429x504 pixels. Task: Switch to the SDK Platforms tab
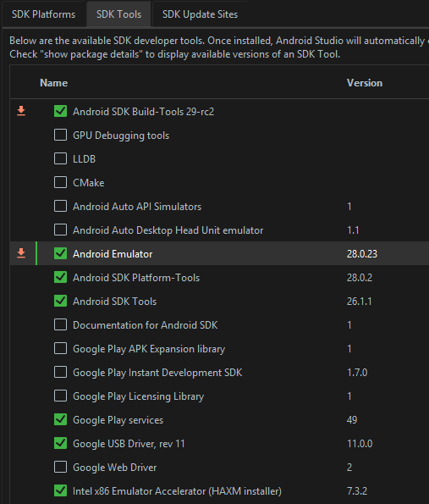click(x=44, y=14)
